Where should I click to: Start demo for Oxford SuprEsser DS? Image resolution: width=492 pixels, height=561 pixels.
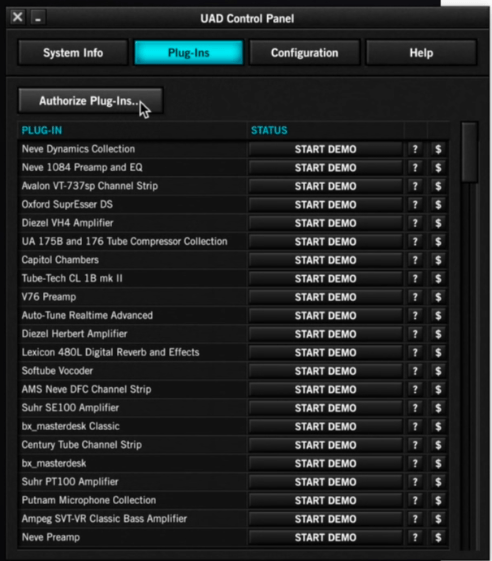tap(325, 205)
